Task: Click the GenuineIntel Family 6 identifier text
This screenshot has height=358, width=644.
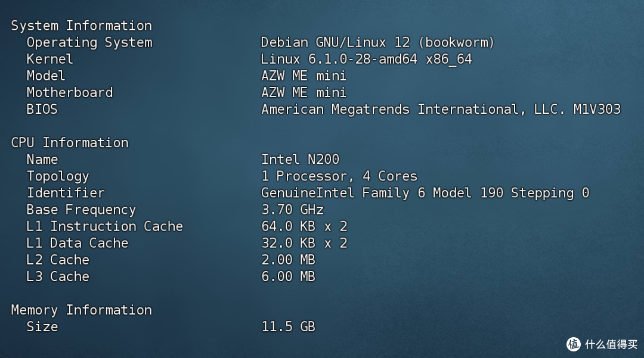Action: 425,193
